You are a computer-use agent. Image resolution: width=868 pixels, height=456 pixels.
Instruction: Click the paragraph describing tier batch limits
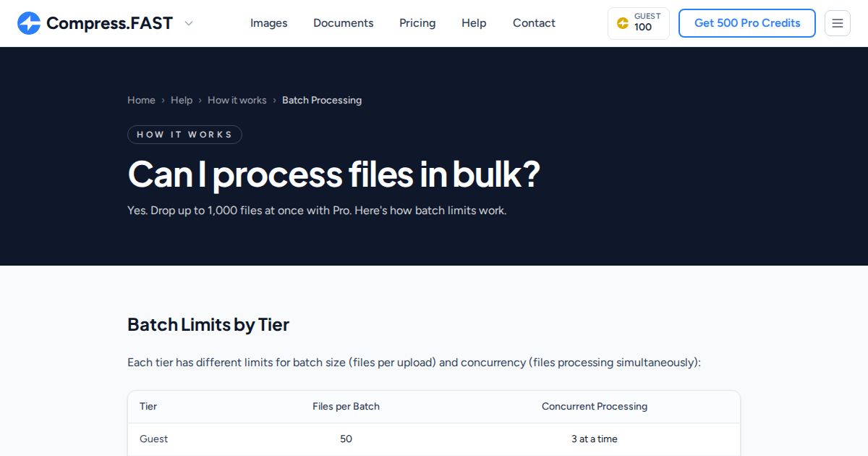[414, 362]
